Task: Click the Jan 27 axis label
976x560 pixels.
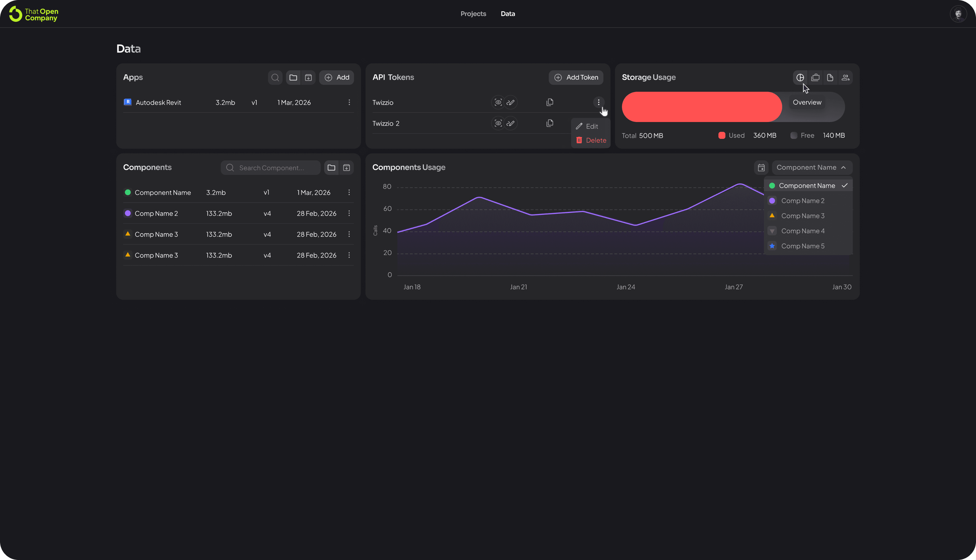Action: [x=734, y=287]
